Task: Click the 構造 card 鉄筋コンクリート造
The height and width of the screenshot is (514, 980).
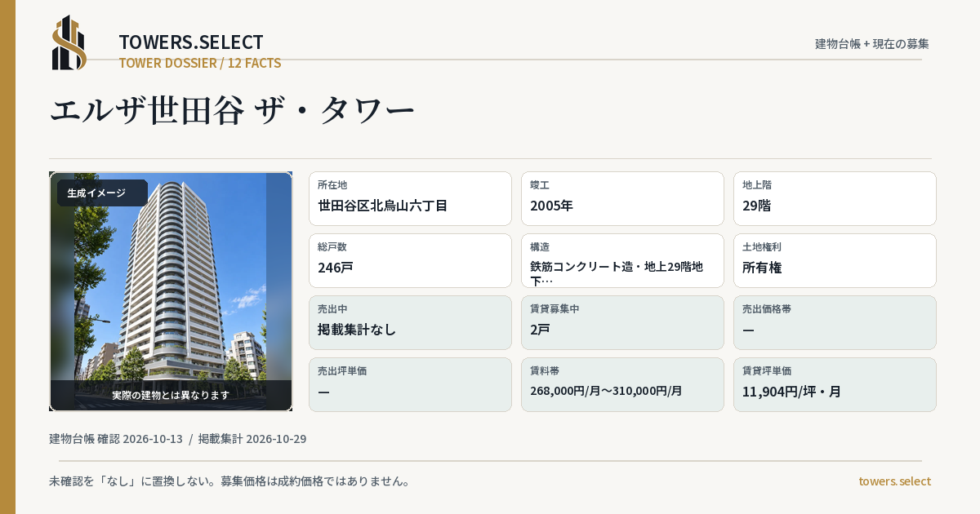Action: pyautogui.click(x=622, y=260)
